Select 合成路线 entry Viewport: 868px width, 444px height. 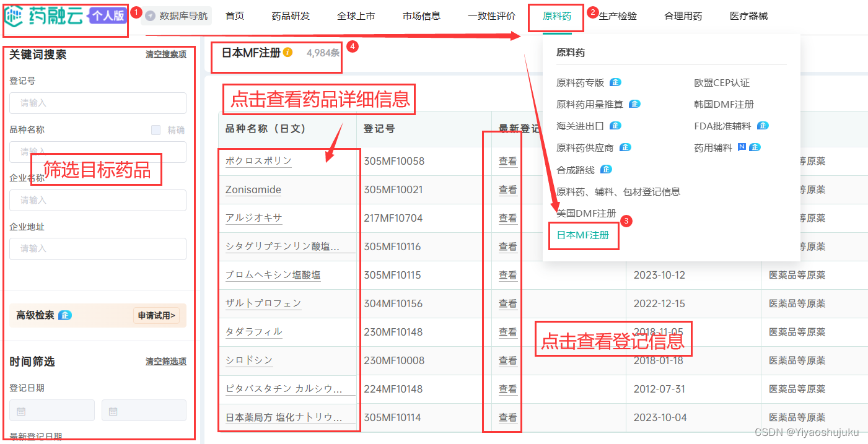[x=576, y=169]
